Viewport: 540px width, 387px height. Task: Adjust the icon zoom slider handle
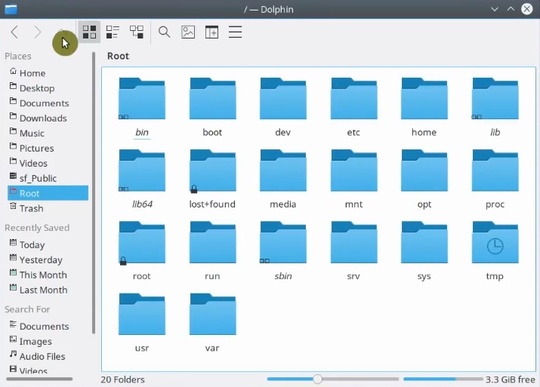tap(318, 379)
